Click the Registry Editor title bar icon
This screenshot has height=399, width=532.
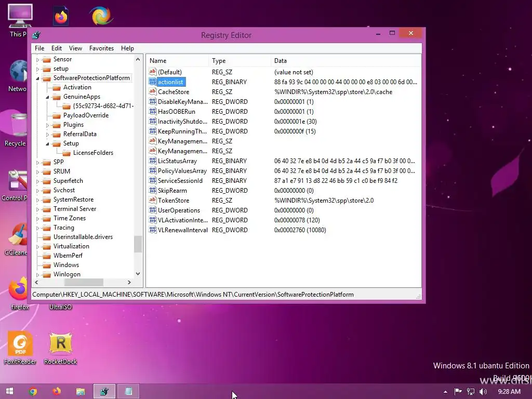coord(36,35)
